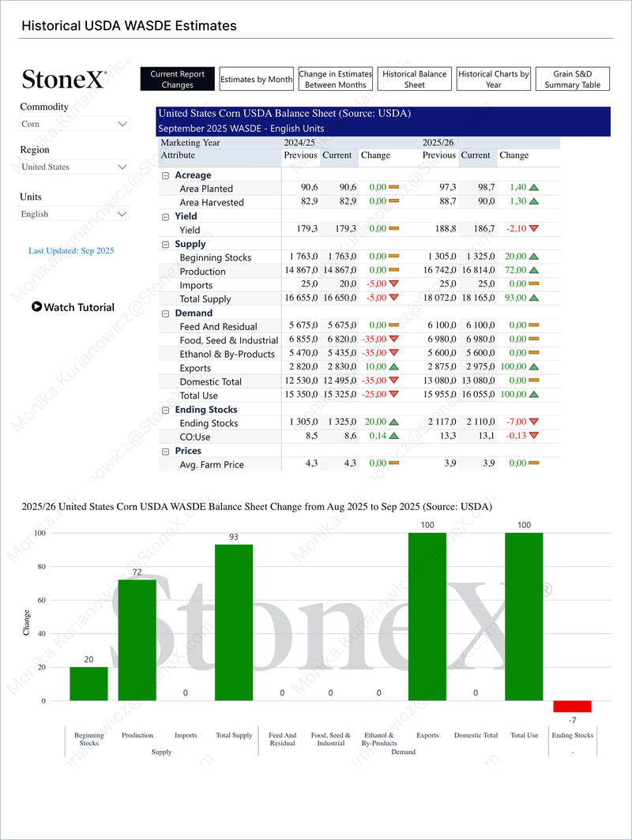Open the Commodity dropdown showing Corn
Viewport: 632px width, 840px height.
coord(74,124)
